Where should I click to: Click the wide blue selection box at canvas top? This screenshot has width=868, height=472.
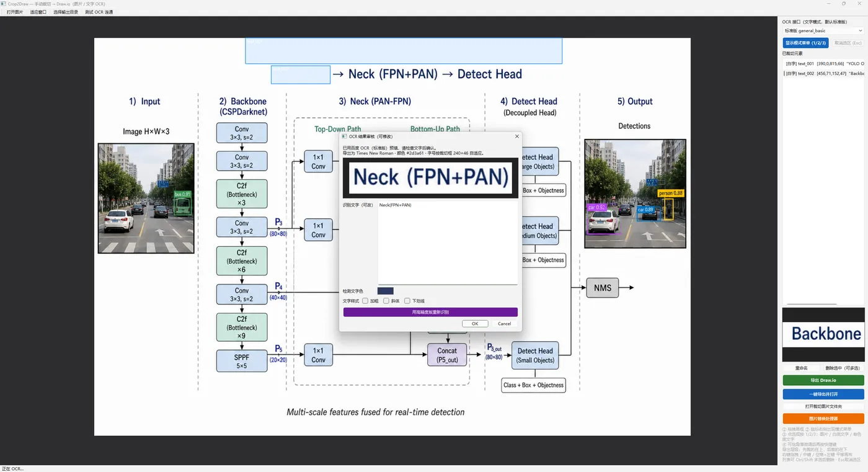(x=404, y=51)
